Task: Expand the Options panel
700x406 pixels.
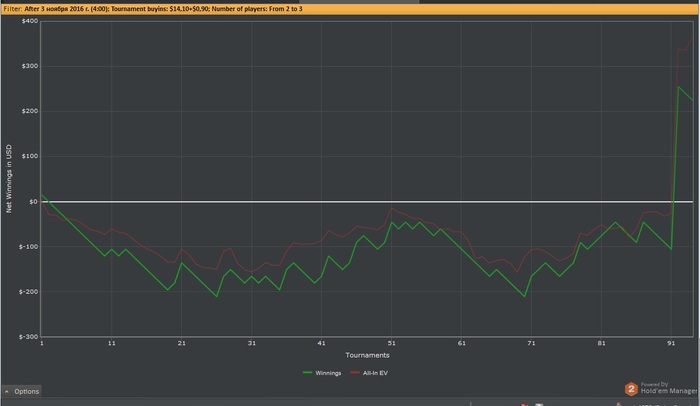Action: [x=21, y=391]
